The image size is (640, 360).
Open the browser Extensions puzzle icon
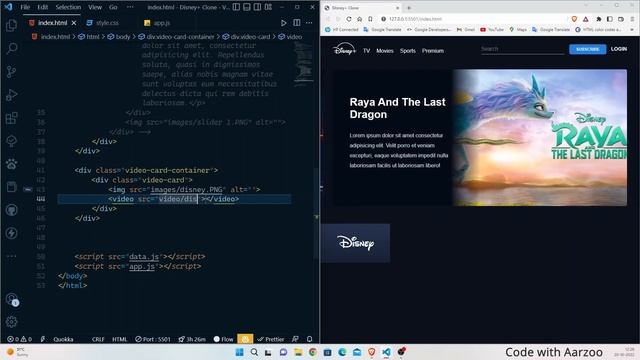598,19
